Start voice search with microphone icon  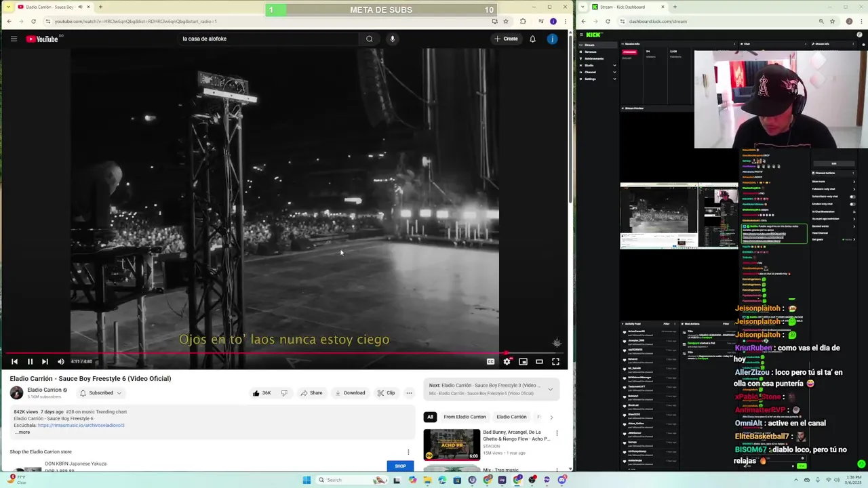[392, 39]
